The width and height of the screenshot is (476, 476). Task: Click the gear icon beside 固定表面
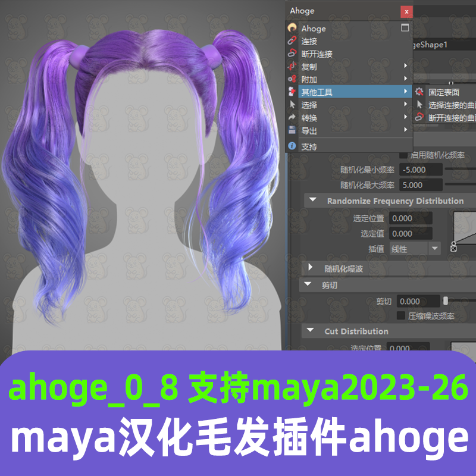pos(419,92)
